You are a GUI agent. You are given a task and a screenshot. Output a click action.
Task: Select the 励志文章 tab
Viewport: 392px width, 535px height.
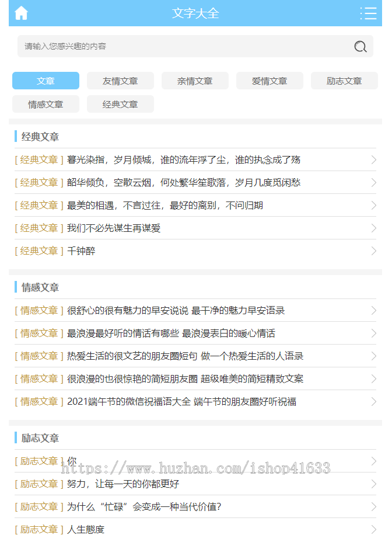[344, 81]
